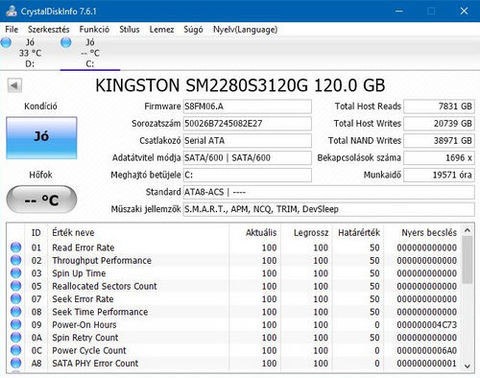Select the Seek Error Rate attribute name
This screenshot has height=378, width=480.
[83, 299]
